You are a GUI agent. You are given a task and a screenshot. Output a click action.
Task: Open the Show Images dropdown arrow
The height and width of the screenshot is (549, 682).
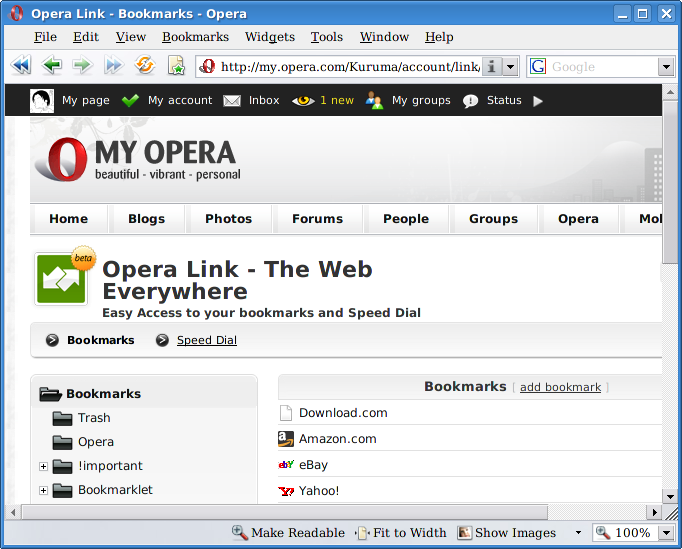(578, 532)
